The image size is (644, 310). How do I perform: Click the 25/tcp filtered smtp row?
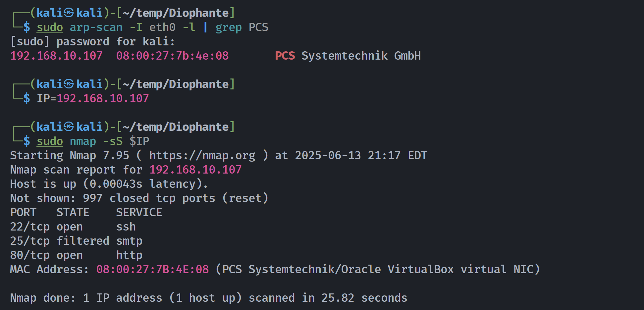coord(76,241)
